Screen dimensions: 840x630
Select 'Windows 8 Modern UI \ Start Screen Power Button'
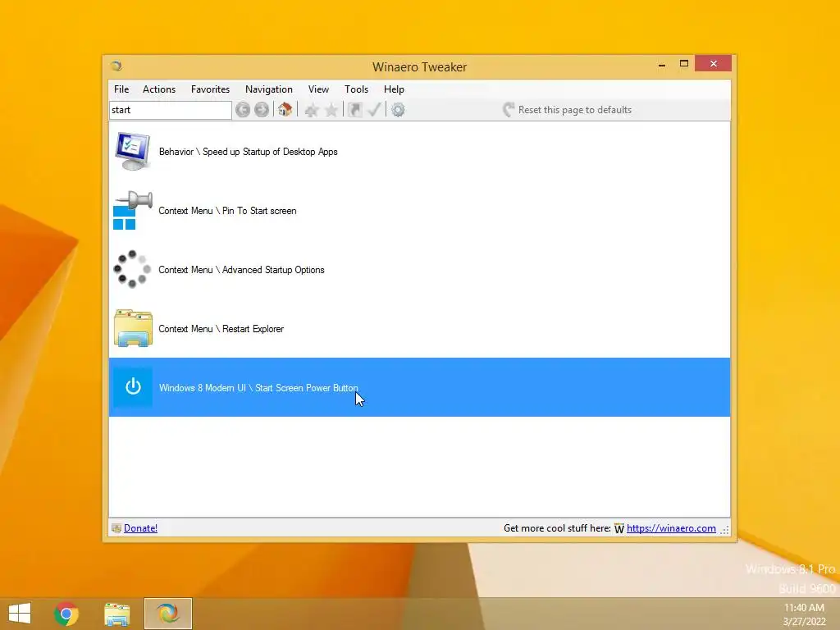pyautogui.click(x=419, y=387)
